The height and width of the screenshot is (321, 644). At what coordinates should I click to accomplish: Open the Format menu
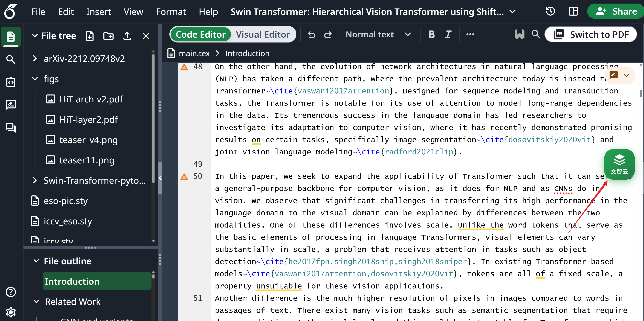pyautogui.click(x=171, y=12)
